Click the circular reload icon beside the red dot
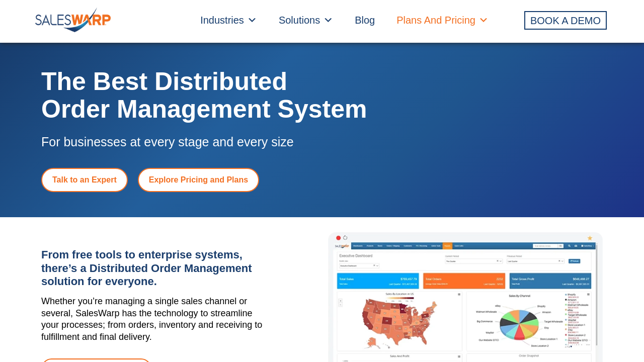The image size is (644, 362). pyautogui.click(x=346, y=238)
